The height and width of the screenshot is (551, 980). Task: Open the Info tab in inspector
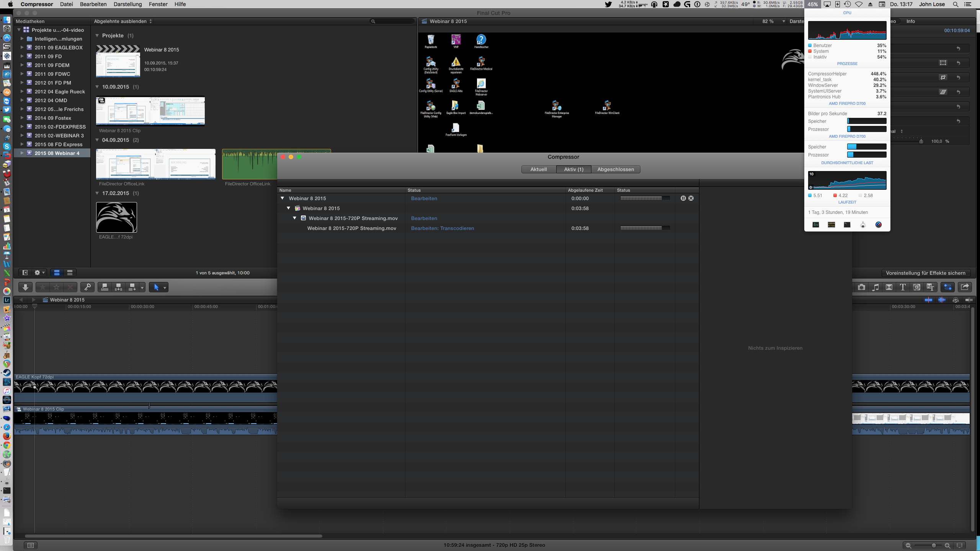tap(911, 21)
